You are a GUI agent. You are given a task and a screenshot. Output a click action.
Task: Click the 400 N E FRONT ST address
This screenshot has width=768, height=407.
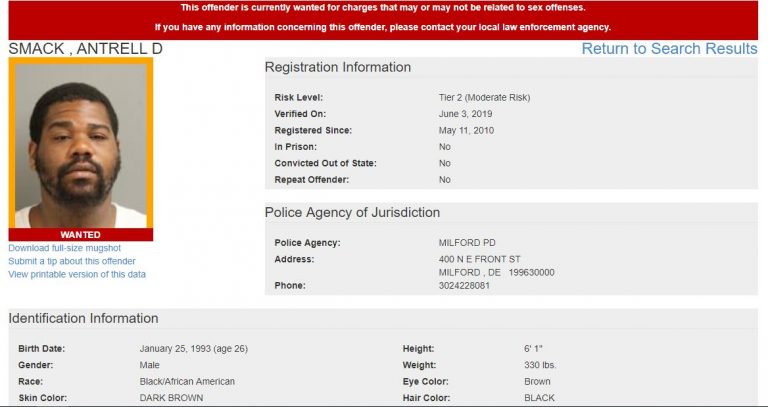(480, 260)
